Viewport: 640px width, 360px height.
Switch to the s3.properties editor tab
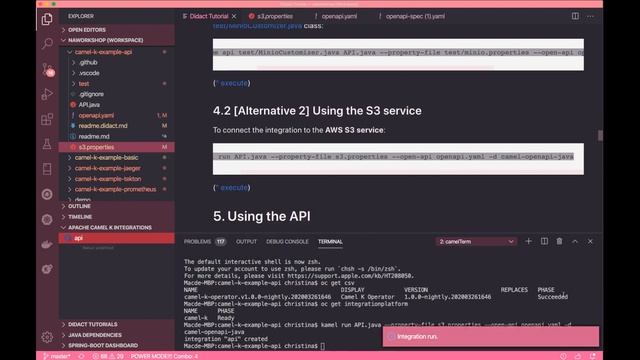(x=275, y=16)
